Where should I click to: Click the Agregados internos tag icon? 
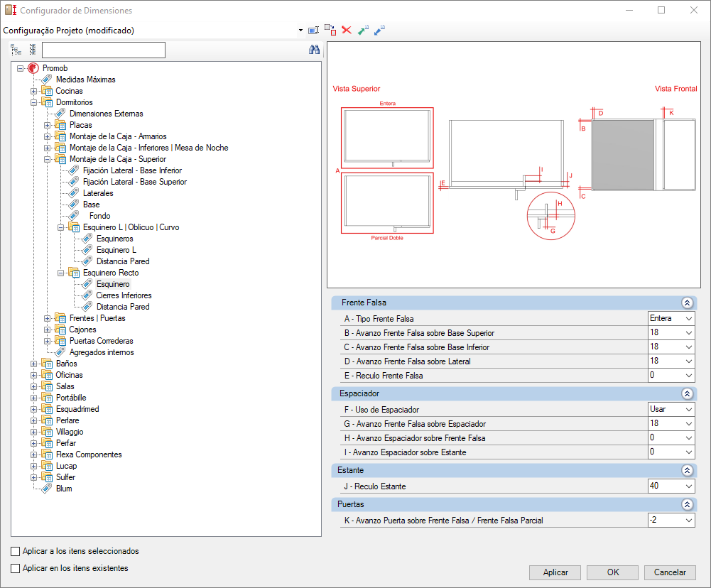(60, 352)
